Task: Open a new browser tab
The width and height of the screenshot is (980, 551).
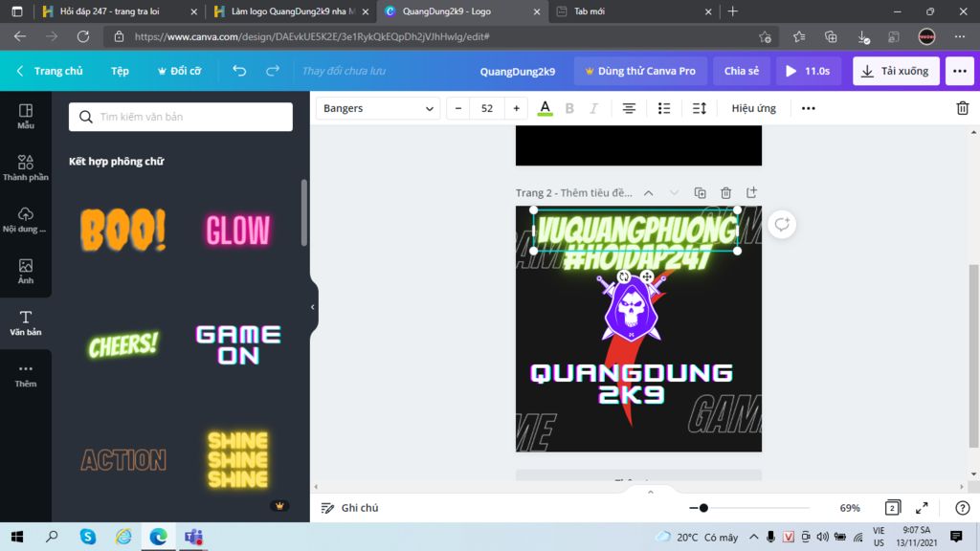Action: pyautogui.click(x=732, y=11)
